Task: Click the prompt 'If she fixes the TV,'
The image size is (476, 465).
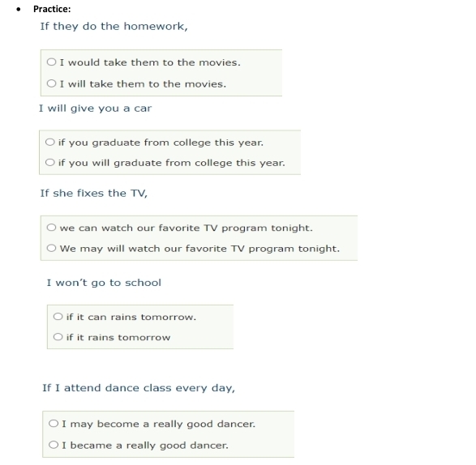Action: (94, 193)
